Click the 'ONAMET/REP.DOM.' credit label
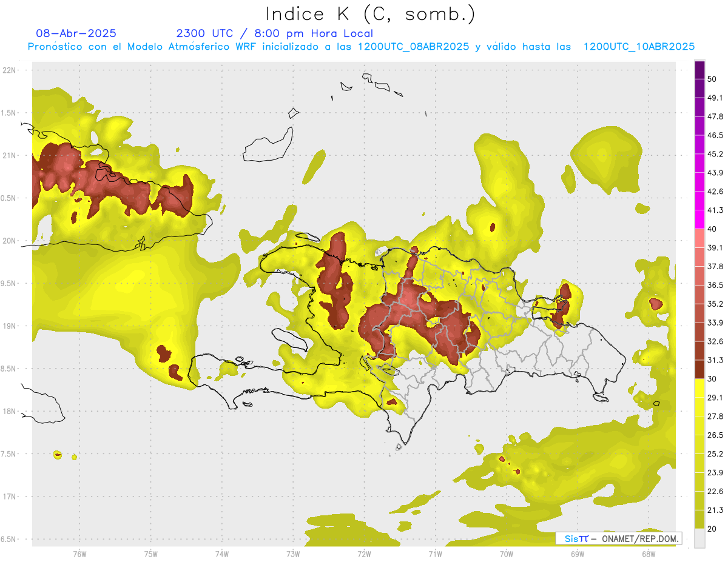 639,538
